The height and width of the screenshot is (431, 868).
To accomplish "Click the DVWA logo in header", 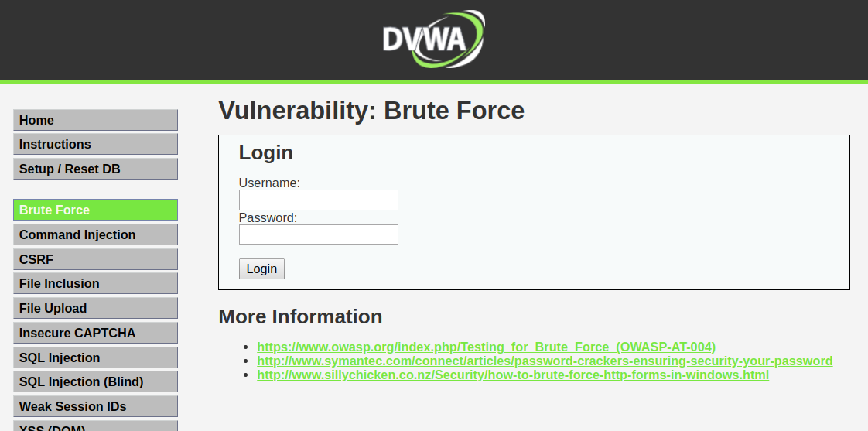I will (x=433, y=39).
